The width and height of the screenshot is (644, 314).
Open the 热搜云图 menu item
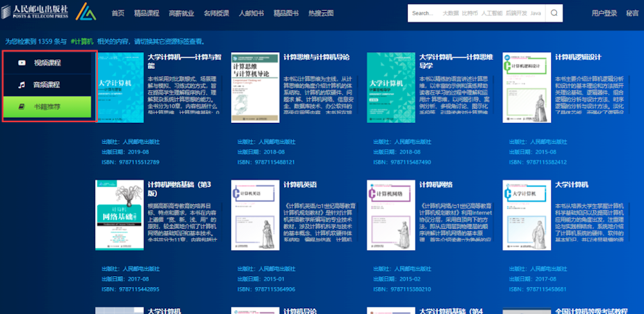321,13
